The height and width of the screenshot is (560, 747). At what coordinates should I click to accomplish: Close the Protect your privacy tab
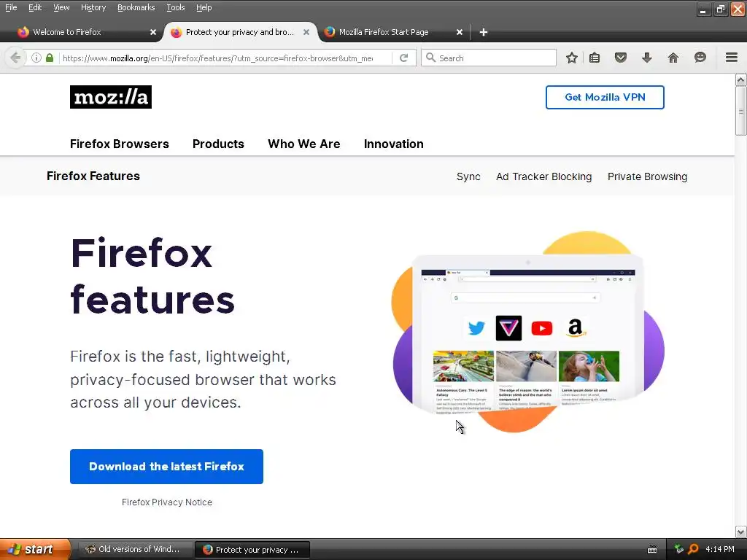pos(306,32)
